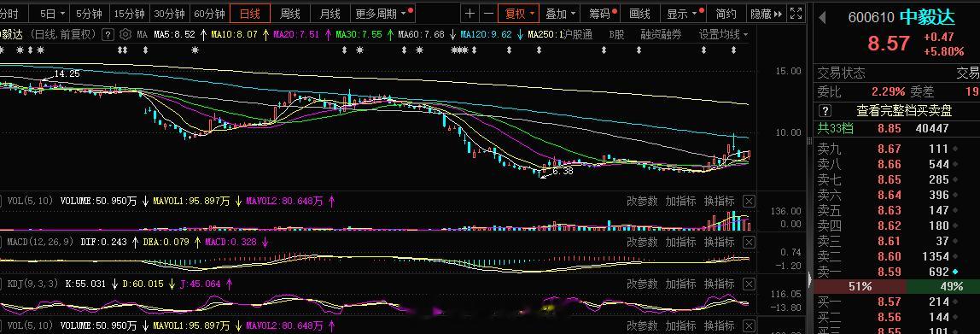Click the 买二 8.56 order row
980x334 pixels.
pyautogui.click(x=896, y=317)
